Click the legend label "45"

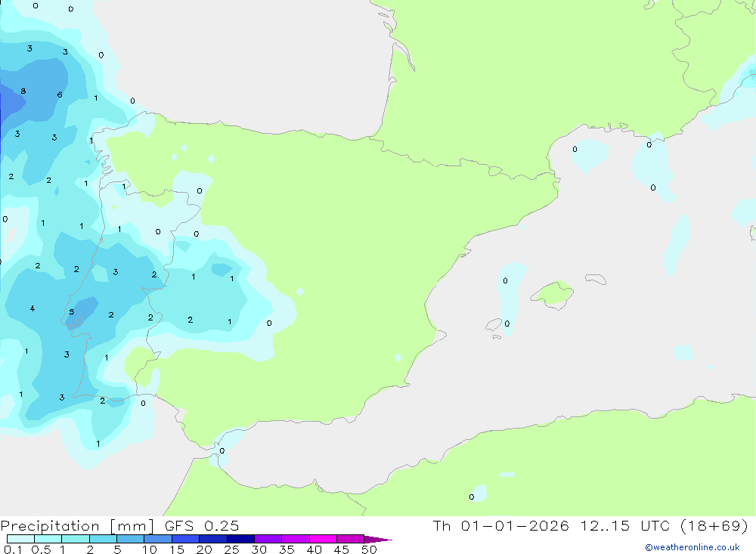(342, 549)
